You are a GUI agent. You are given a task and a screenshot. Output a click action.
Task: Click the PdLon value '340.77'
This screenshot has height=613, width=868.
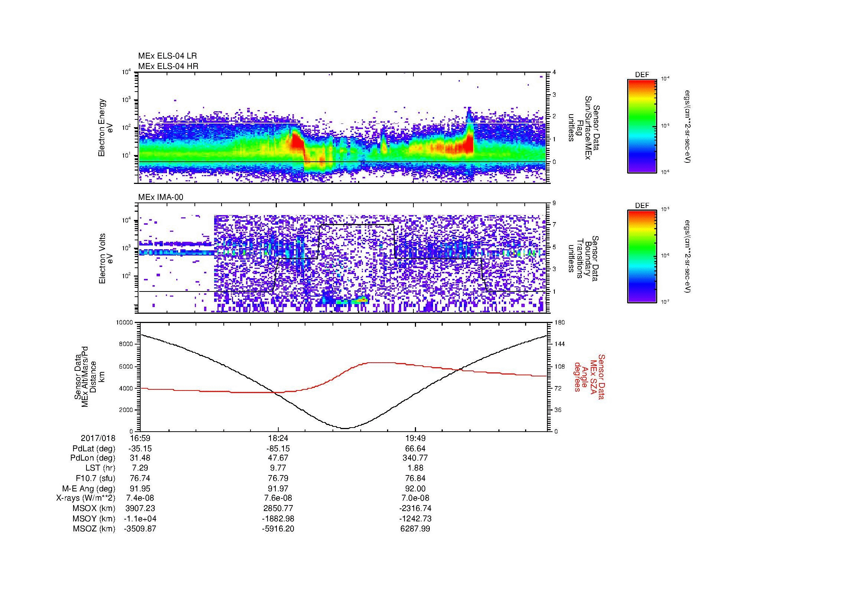point(415,458)
